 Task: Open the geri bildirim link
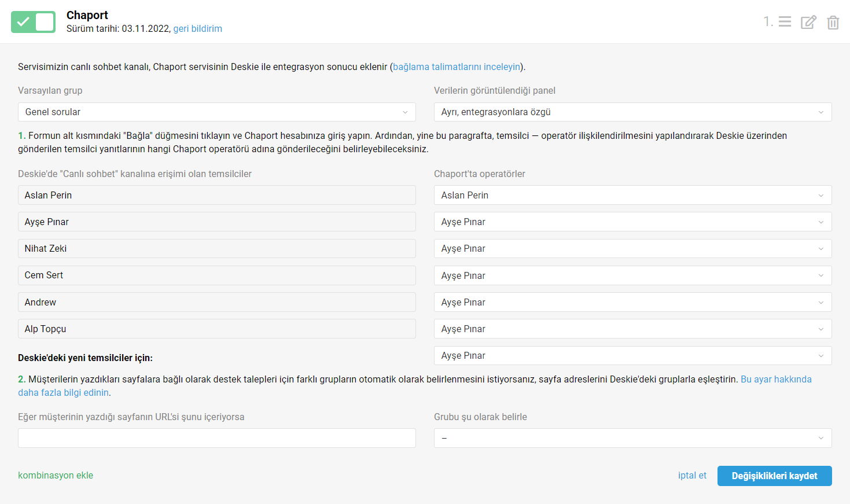(197, 28)
